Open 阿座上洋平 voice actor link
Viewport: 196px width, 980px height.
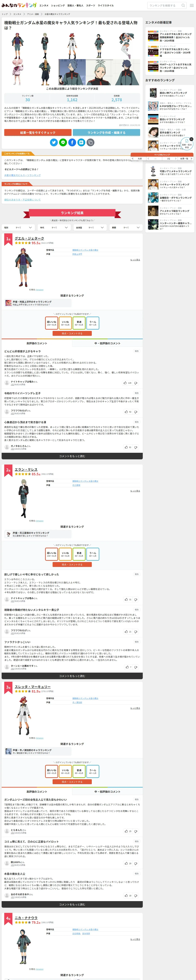point(77,254)
